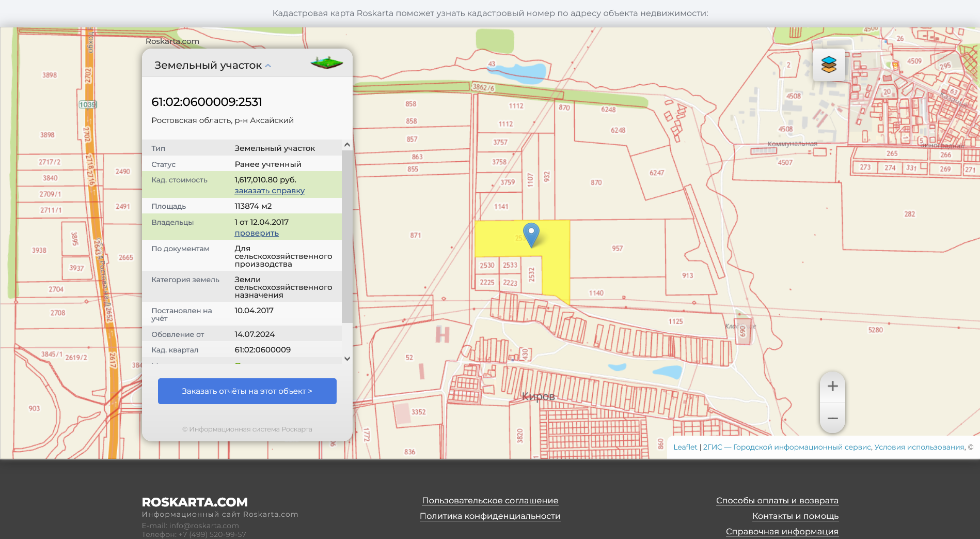Click the проверить link under Владельцы

(x=256, y=233)
